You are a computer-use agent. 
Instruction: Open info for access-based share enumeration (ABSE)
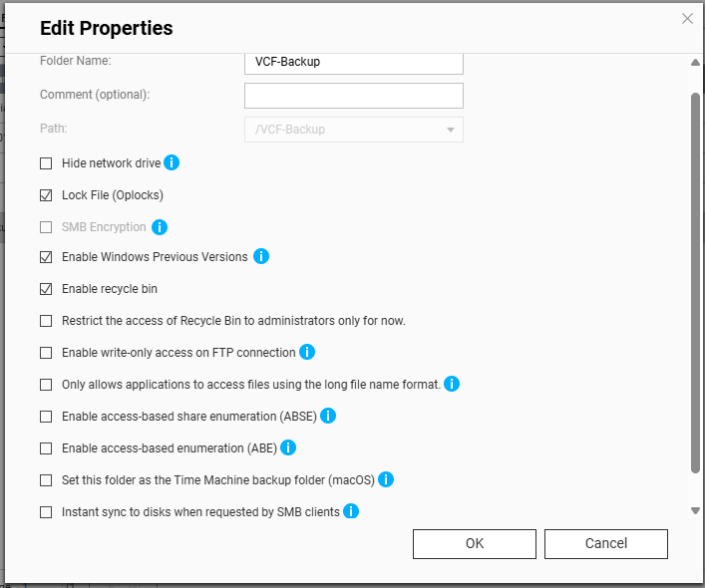click(x=327, y=416)
